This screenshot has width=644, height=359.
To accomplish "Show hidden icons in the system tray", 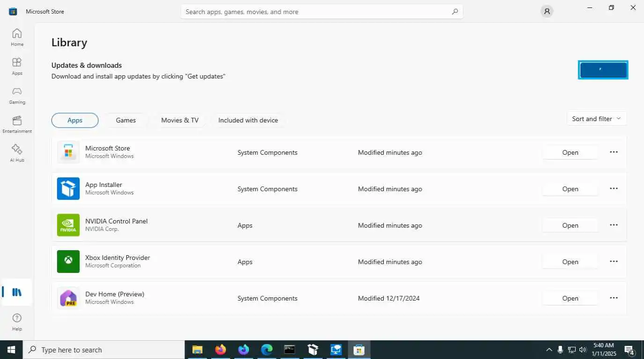I will coord(549,350).
